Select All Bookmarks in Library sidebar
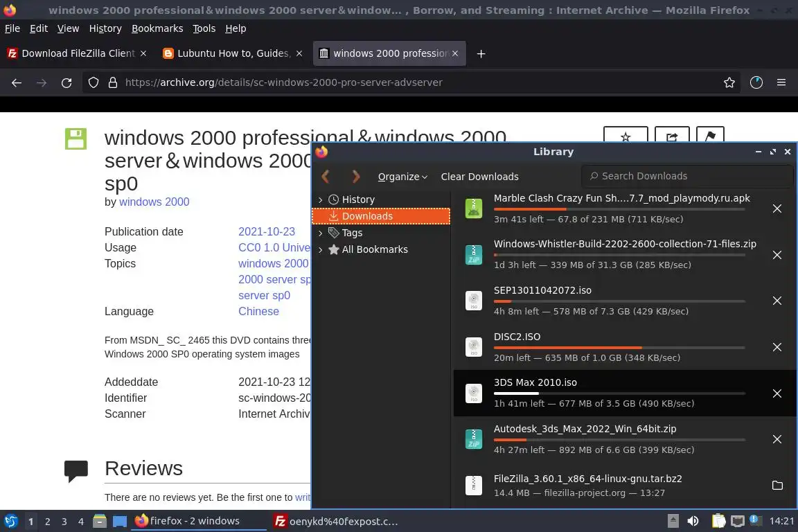 pos(381,249)
